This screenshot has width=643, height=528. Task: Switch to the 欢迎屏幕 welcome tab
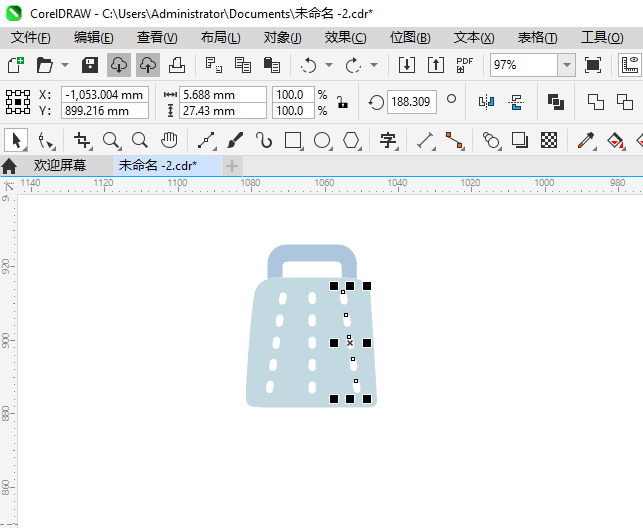[x=60, y=166]
